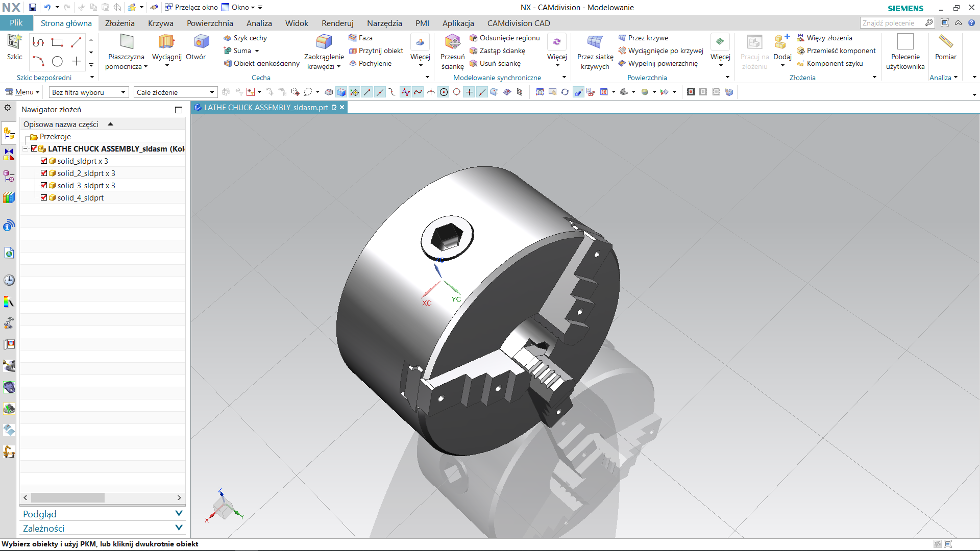Click the Płaszczyzna pomocnicza datum plane icon
Screen dimensions: 980x551
(x=127, y=41)
